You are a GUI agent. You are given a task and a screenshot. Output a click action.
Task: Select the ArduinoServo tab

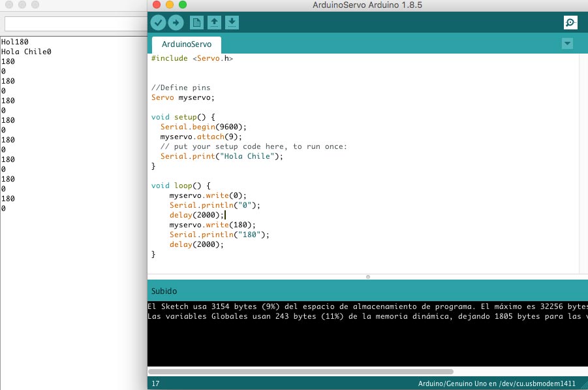pos(185,44)
